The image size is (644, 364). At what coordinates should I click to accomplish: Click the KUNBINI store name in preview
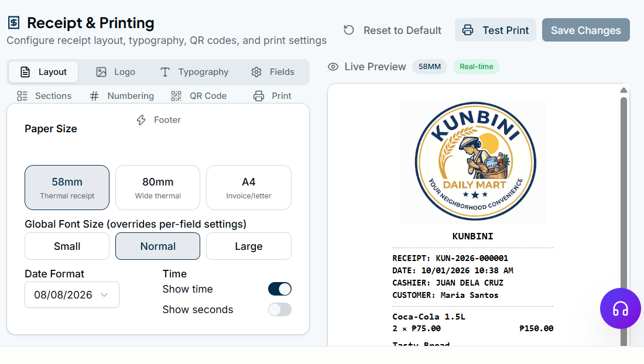click(472, 236)
